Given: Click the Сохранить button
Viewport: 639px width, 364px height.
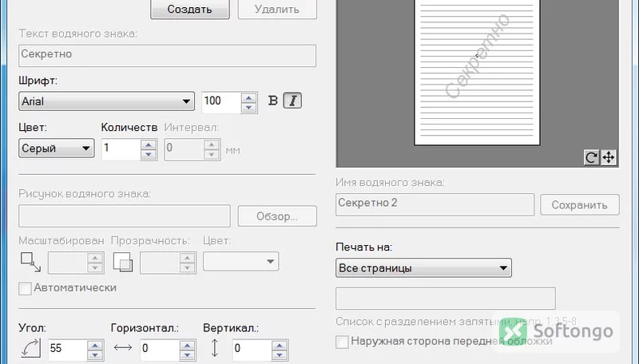Looking at the screenshot, I should point(580,205).
